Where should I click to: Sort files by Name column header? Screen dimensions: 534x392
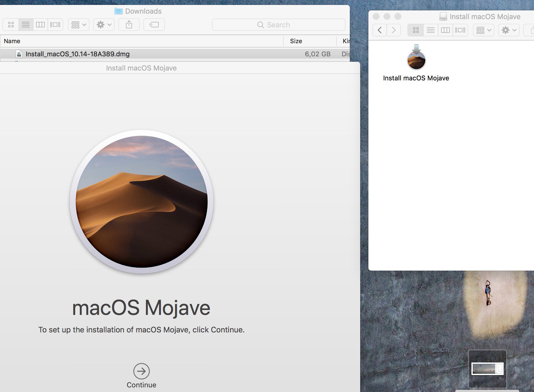12,41
